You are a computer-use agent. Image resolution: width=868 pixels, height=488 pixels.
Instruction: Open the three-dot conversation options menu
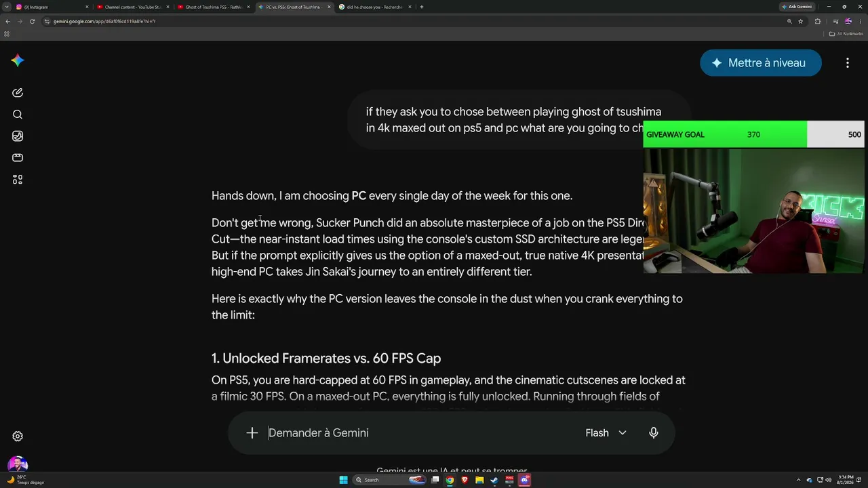point(848,63)
